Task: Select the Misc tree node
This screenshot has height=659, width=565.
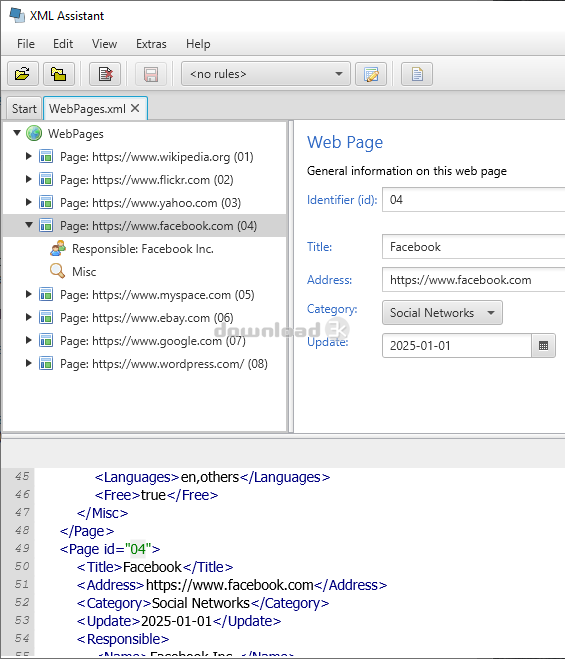Action: coord(84,272)
